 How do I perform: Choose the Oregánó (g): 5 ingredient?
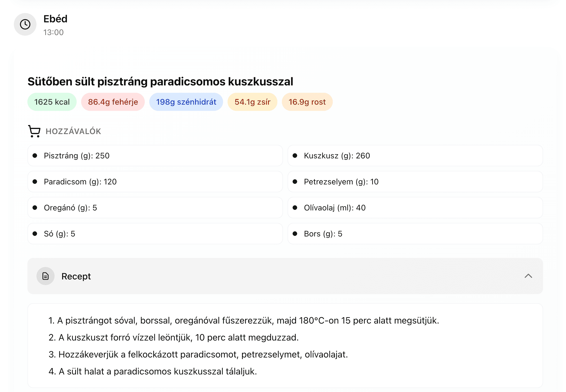pyautogui.click(x=155, y=208)
